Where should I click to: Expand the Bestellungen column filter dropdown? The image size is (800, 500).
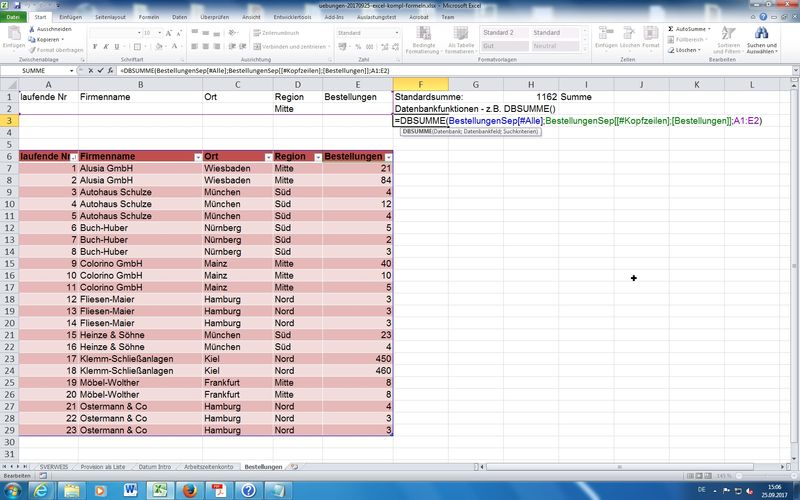388,158
